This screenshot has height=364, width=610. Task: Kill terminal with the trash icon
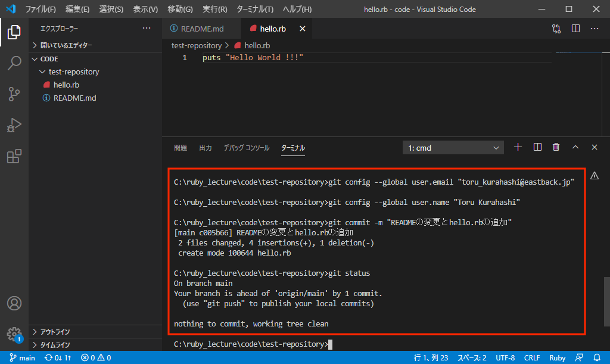(556, 148)
